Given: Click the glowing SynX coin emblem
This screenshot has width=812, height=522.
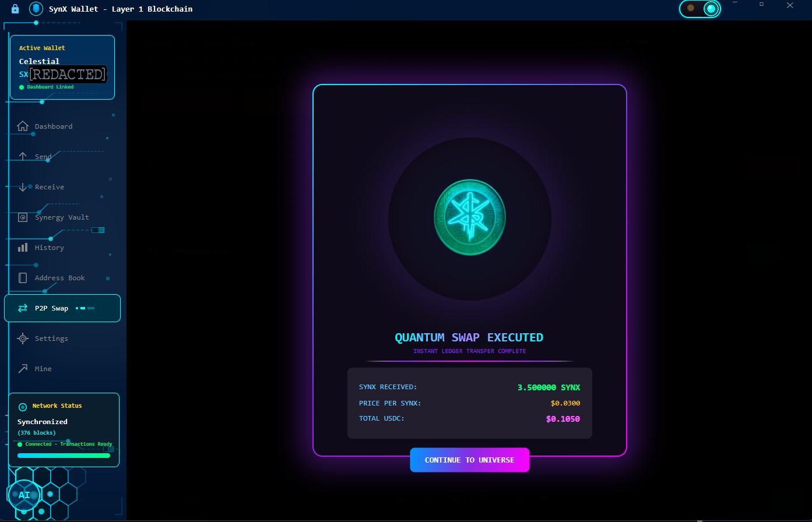Looking at the screenshot, I should pyautogui.click(x=470, y=218).
